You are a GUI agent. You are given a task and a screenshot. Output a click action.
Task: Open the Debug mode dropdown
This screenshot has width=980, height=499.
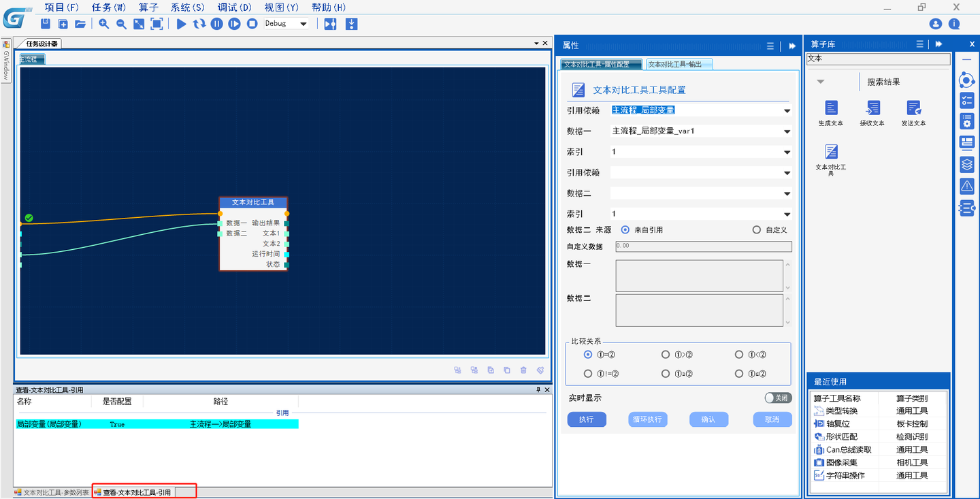[287, 24]
